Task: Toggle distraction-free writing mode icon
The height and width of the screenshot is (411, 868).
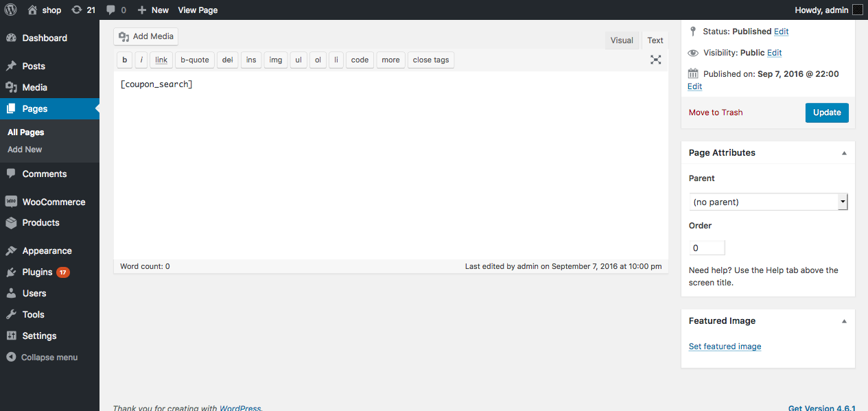Action: pyautogui.click(x=656, y=60)
